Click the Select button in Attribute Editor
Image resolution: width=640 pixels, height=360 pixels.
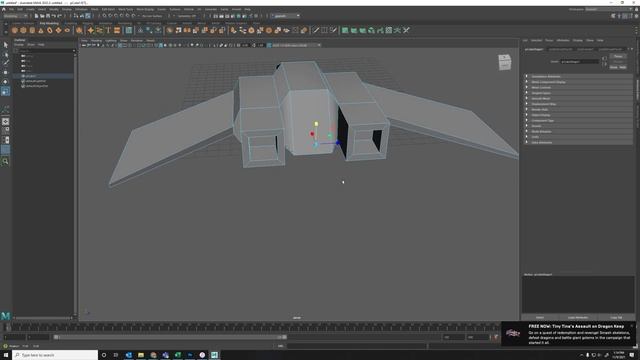click(540, 318)
